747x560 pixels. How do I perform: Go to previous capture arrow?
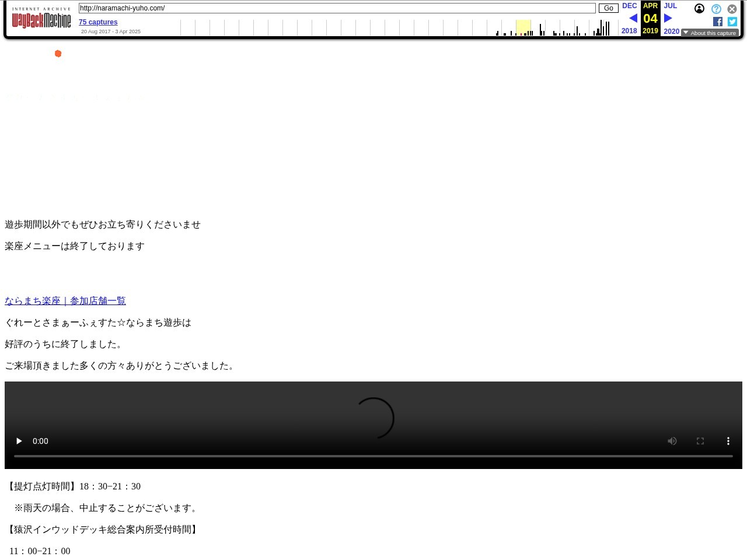click(x=633, y=18)
